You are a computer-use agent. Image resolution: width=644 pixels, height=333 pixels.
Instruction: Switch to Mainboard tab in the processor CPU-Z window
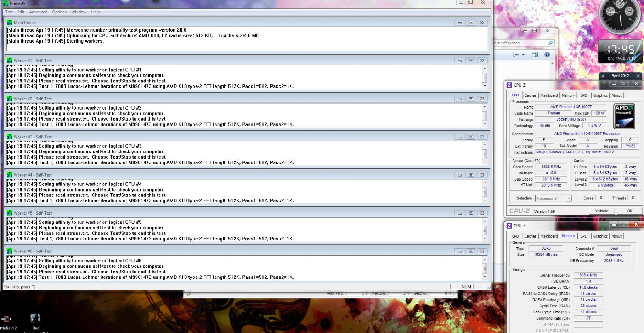tap(549, 95)
